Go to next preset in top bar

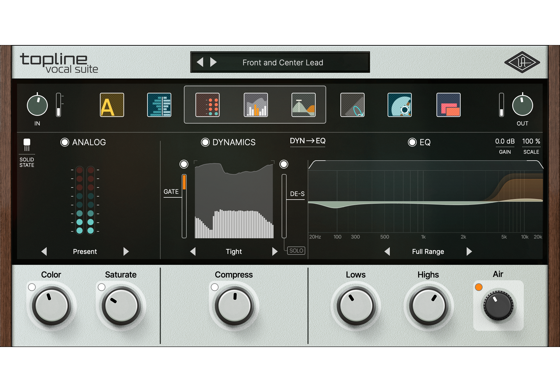213,62
